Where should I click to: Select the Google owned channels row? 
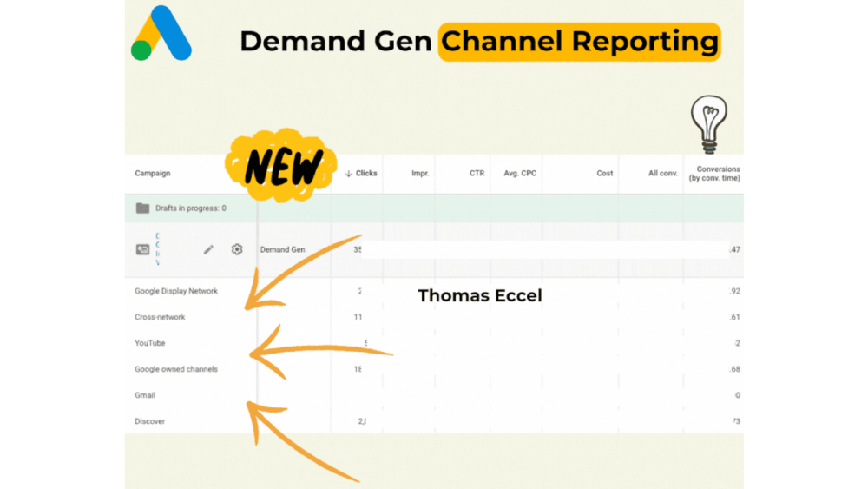(434, 369)
